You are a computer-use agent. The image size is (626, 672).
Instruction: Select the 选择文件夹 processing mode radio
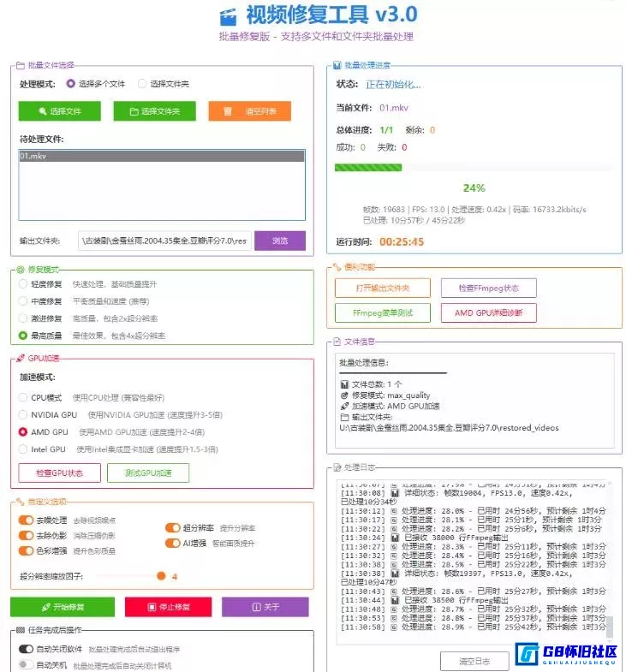click(x=142, y=84)
